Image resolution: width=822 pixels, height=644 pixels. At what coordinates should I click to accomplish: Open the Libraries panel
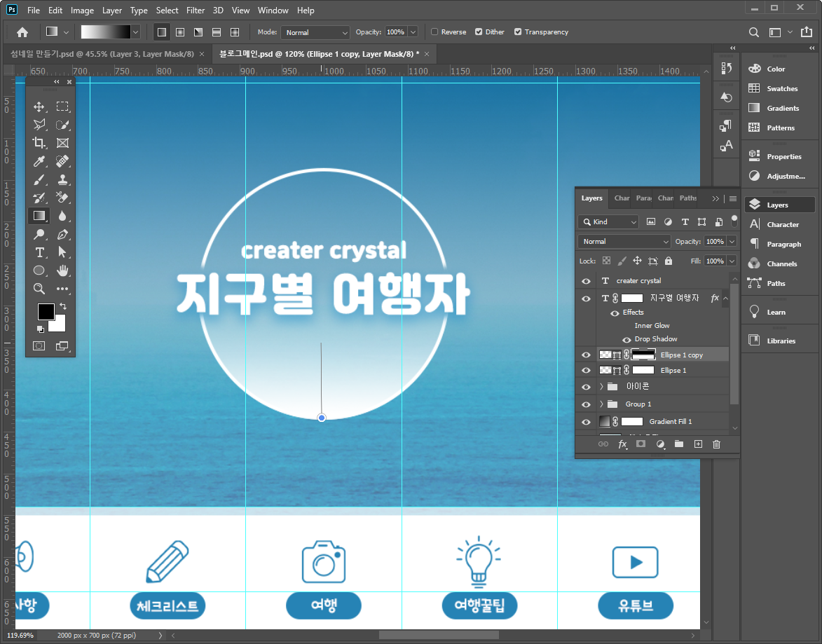[779, 341]
